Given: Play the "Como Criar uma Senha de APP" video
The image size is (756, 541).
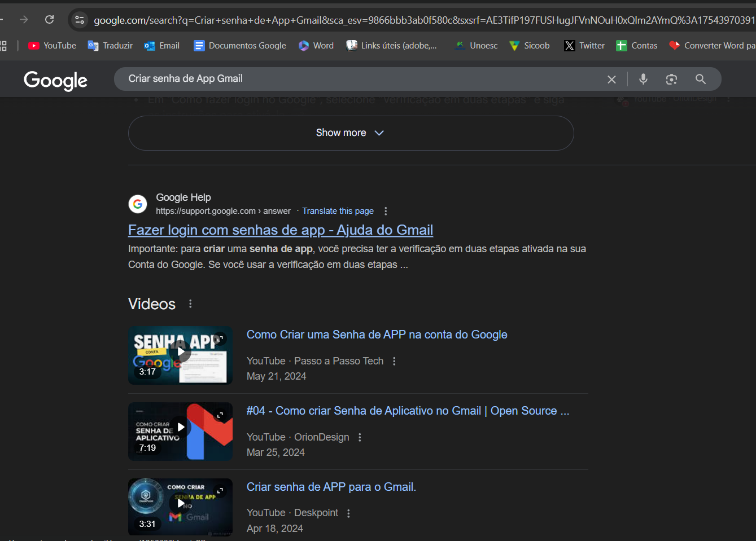Looking at the screenshot, I should click(x=180, y=351).
